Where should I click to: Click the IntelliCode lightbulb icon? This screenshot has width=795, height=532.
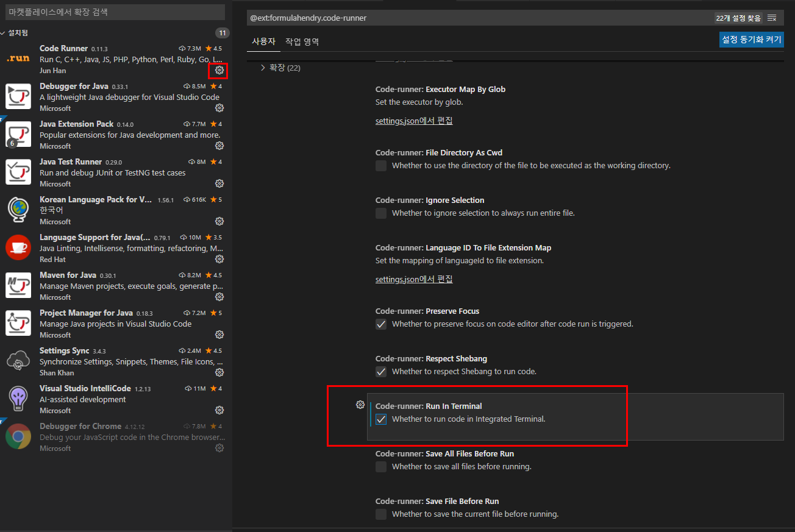click(18, 399)
